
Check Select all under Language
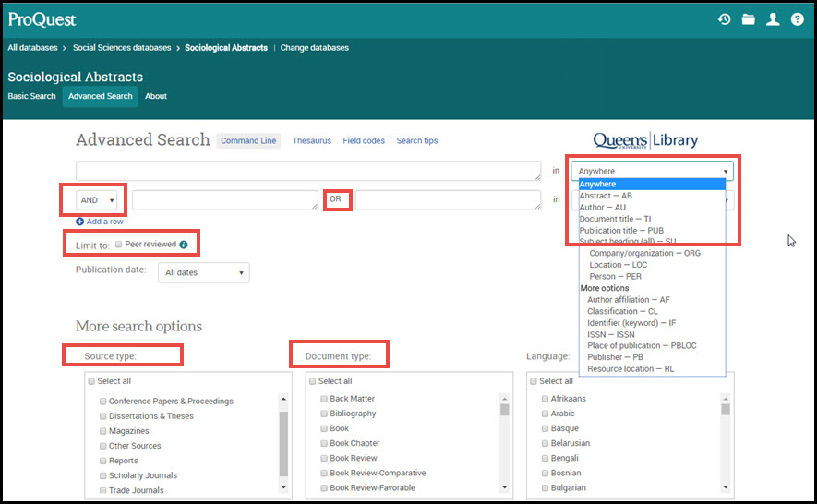(x=534, y=381)
